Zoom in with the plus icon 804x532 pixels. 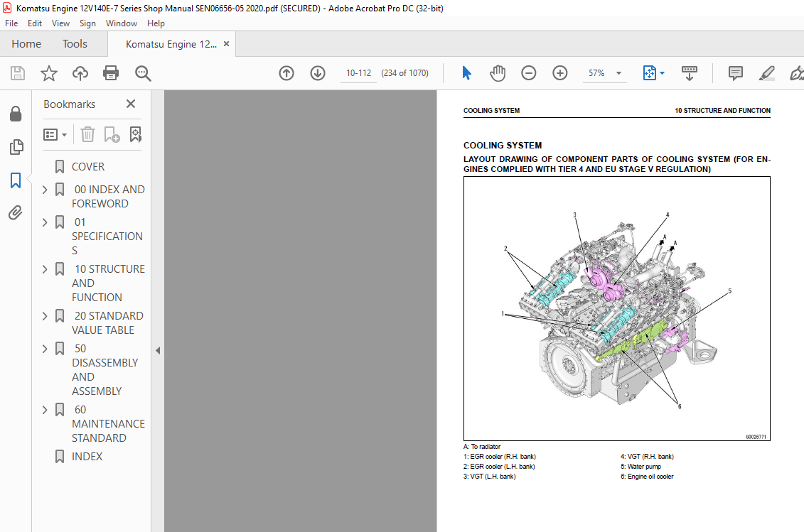point(560,73)
